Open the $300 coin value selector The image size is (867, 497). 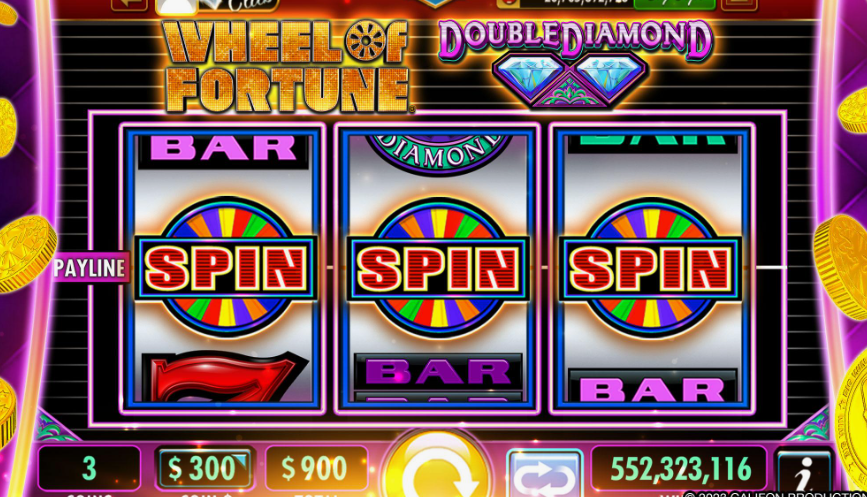(x=204, y=468)
